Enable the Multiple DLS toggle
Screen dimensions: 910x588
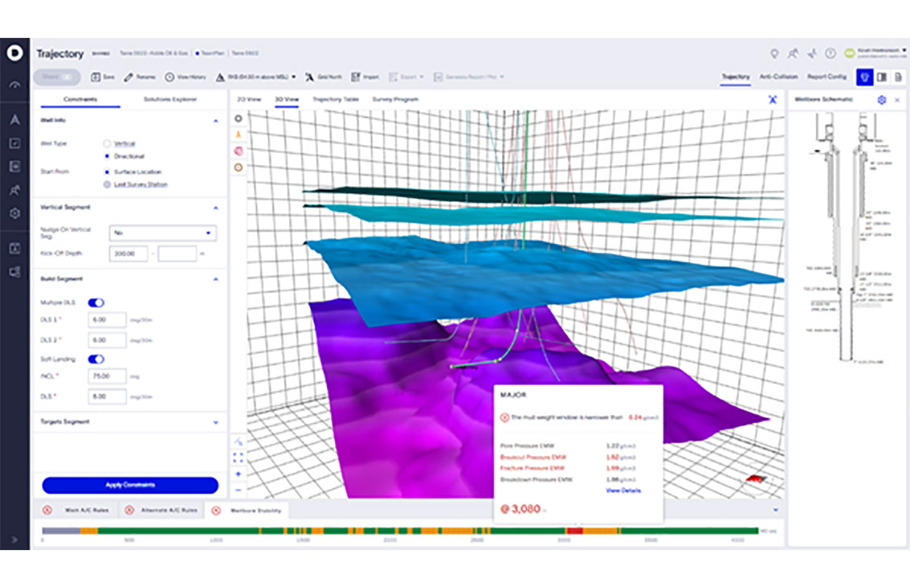(x=96, y=302)
